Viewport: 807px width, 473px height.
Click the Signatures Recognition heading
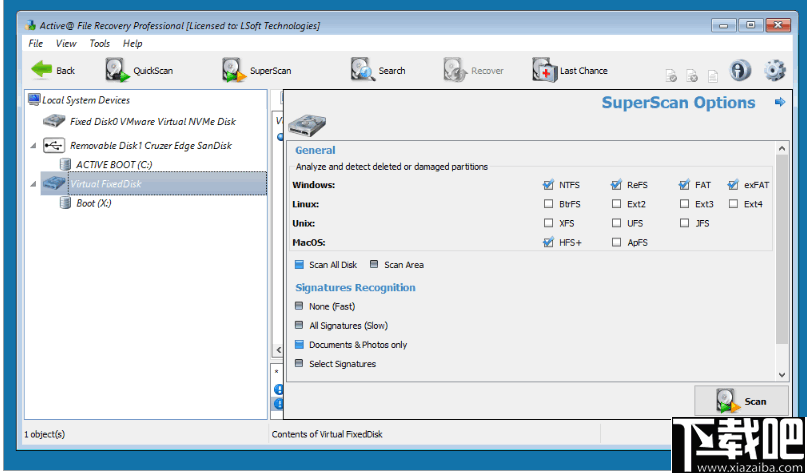pyautogui.click(x=355, y=287)
